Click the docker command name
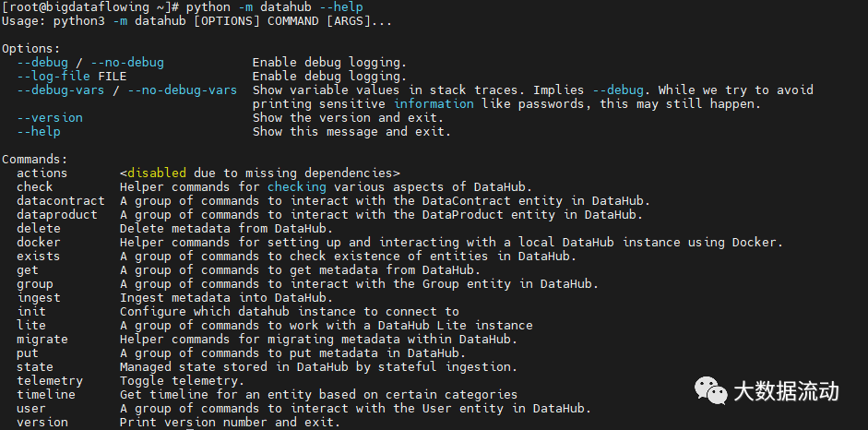This screenshot has height=430, width=868. (38, 243)
